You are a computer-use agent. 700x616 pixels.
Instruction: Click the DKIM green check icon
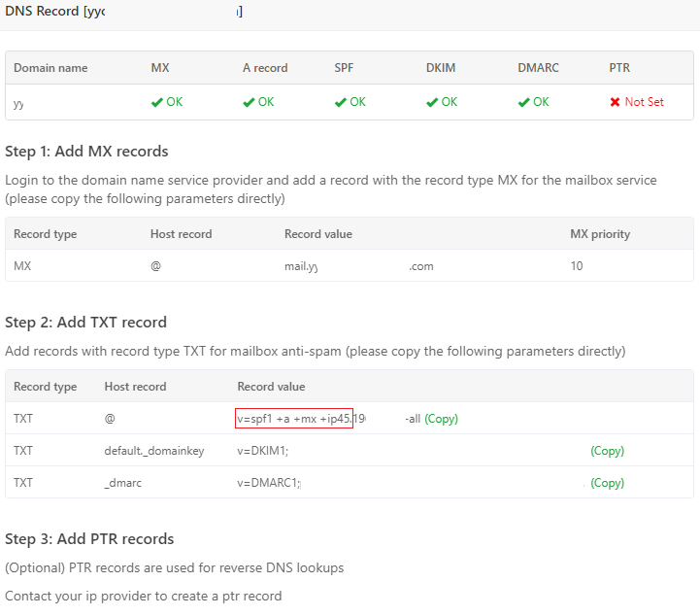tap(432, 102)
